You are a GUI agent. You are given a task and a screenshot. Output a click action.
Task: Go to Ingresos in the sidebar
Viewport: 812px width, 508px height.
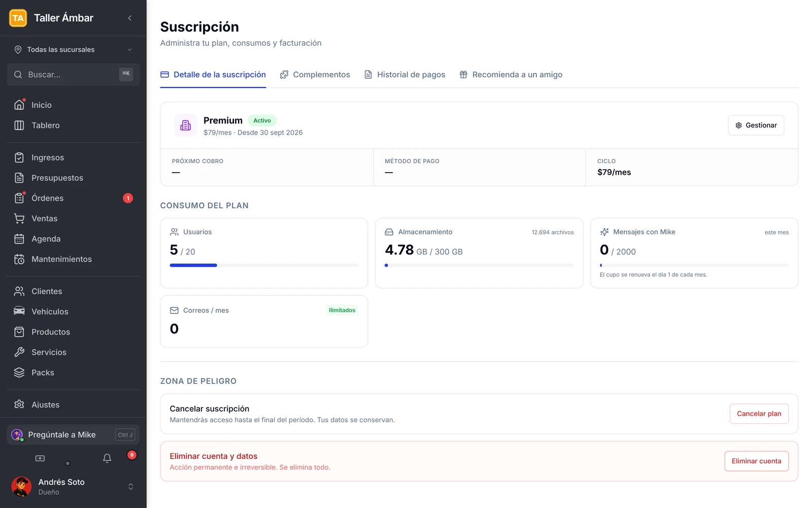(73, 157)
